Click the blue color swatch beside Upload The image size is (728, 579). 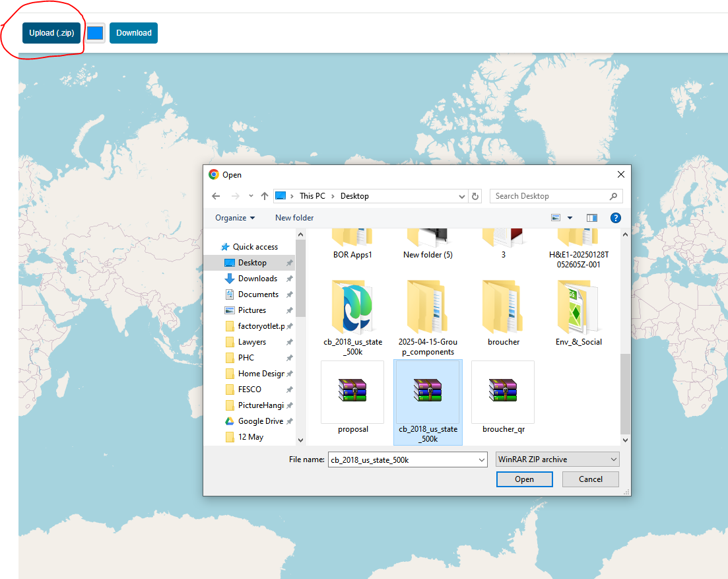pyautogui.click(x=94, y=32)
